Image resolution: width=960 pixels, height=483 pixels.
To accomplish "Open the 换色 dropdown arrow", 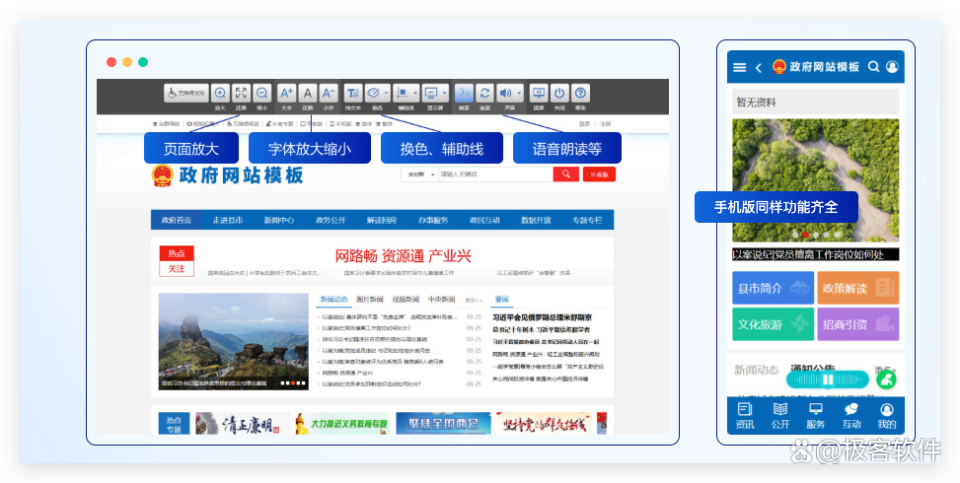I will (386, 93).
